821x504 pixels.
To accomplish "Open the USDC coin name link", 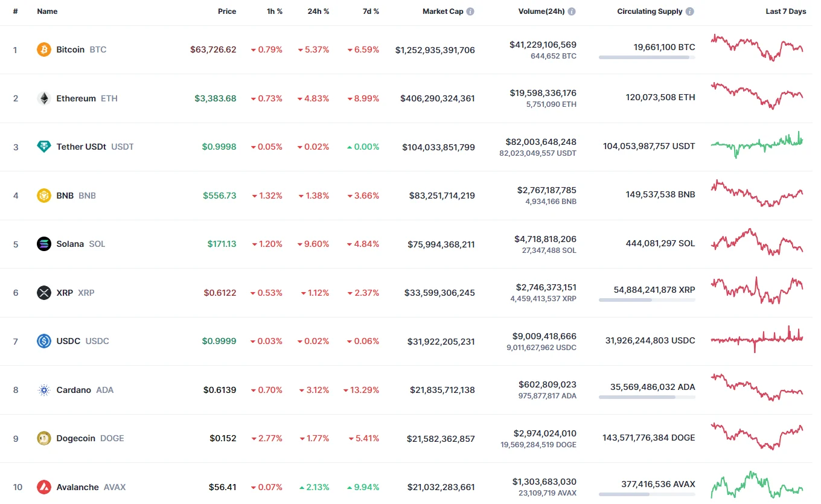I will [x=68, y=341].
